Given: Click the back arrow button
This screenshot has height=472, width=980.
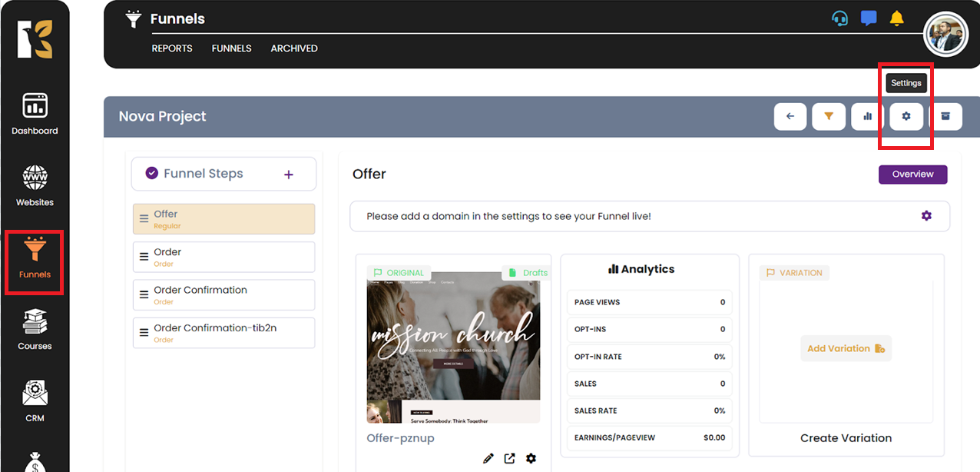Looking at the screenshot, I should pos(790,116).
